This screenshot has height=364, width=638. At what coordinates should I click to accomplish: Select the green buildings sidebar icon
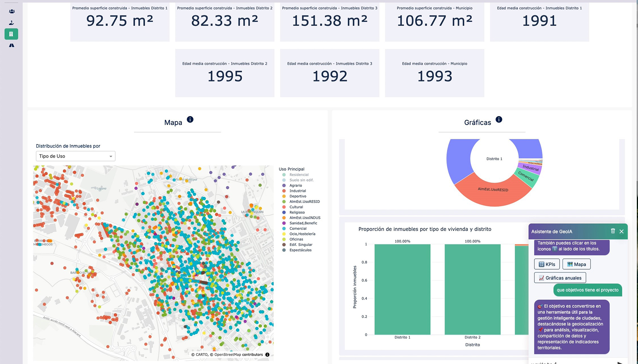tap(11, 34)
